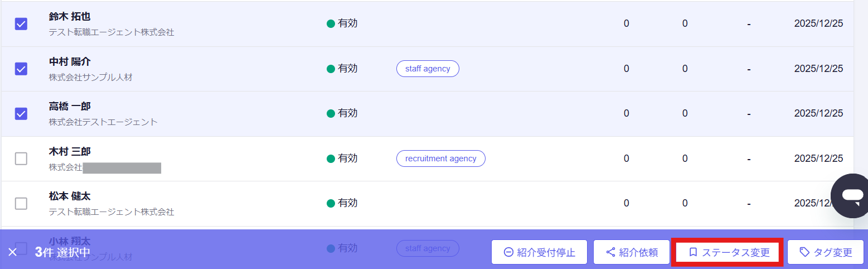Check the 木村 三郎 checkbox
Screen dimensions: 868x269
pyautogui.click(x=21, y=158)
